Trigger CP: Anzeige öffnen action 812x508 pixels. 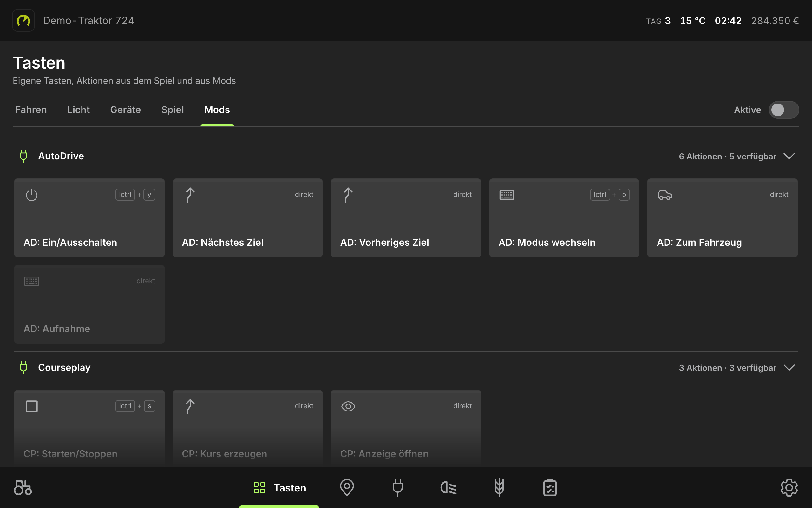[x=406, y=428]
